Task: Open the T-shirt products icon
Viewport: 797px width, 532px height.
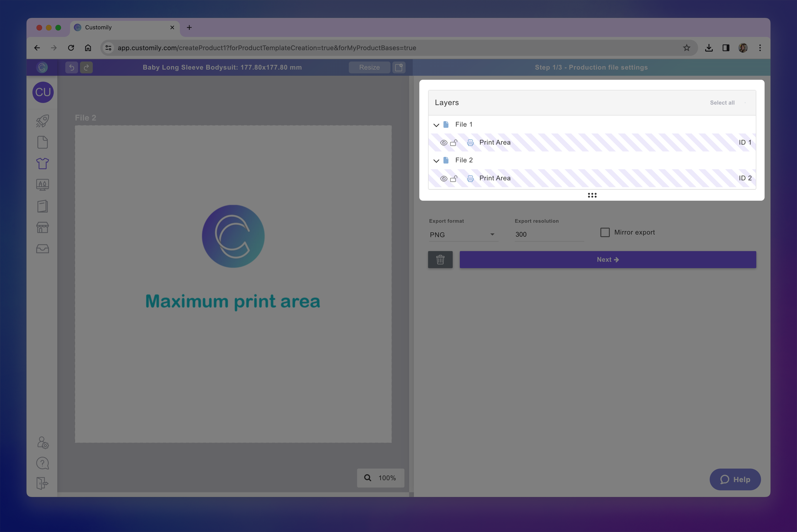Action: 42,164
